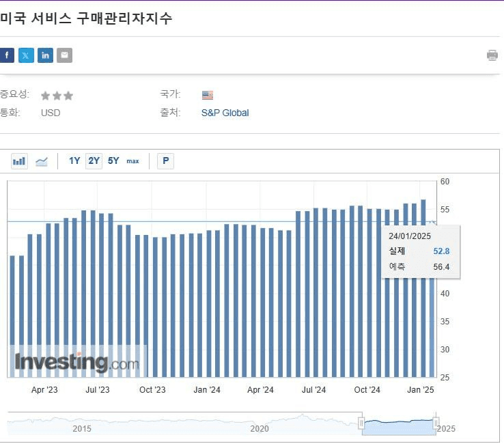Switch to bar chart view
This screenshot has height=446, width=504.
coord(19,161)
